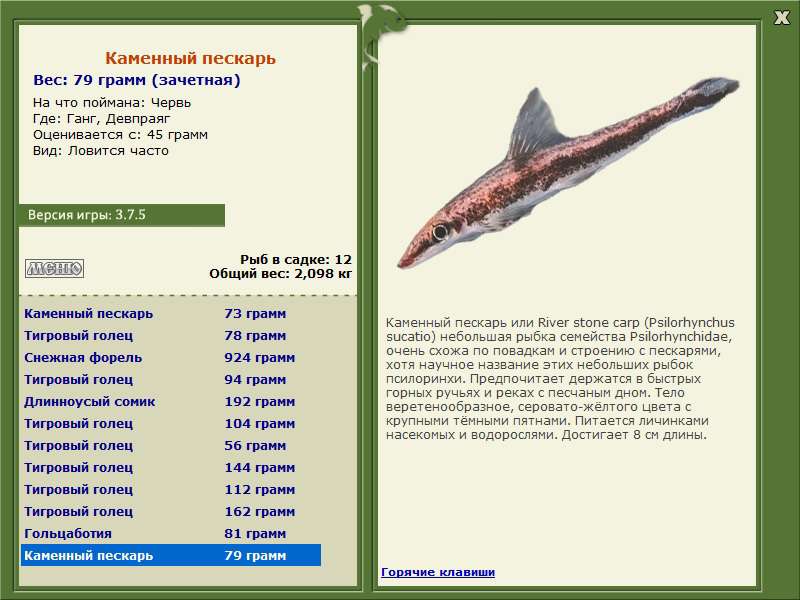Select Тигровый голец 78 грамм row
800x600 pixels.
171,336
